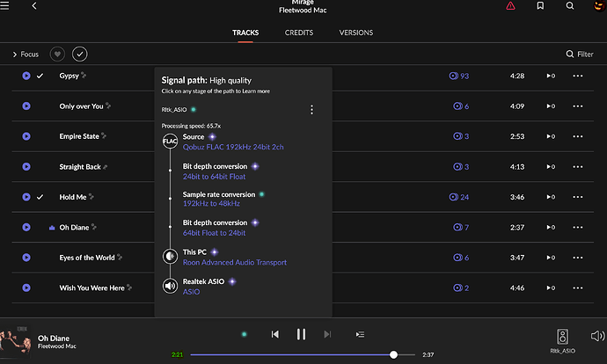Open more options for Oh Diane
The width and height of the screenshot is (607, 364).
578,227
